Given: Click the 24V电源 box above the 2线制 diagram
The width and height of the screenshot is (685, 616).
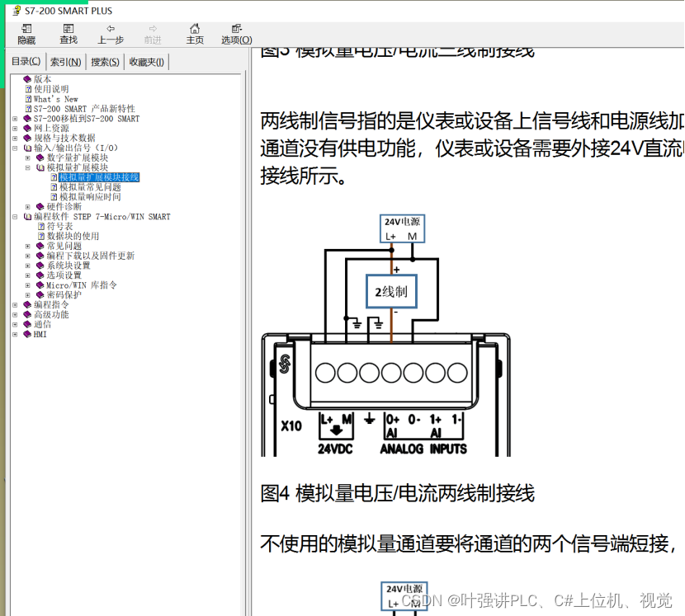Looking at the screenshot, I should [403, 228].
